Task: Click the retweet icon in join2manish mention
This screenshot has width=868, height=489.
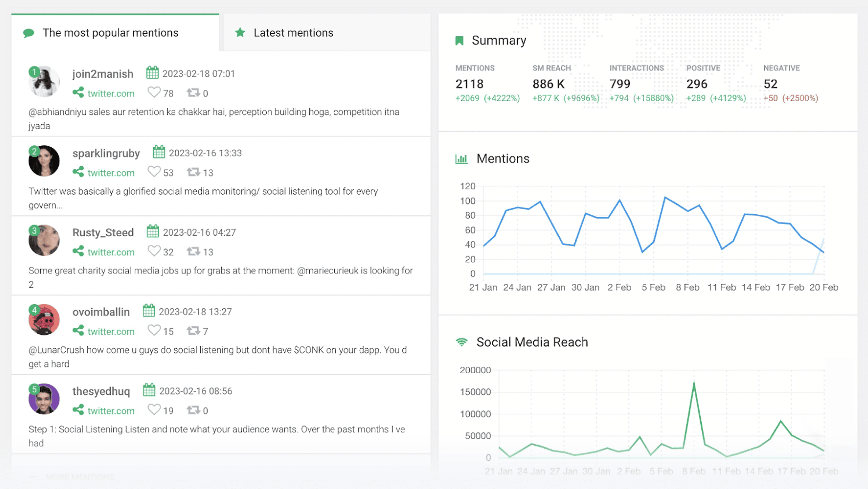Action: coord(193,92)
